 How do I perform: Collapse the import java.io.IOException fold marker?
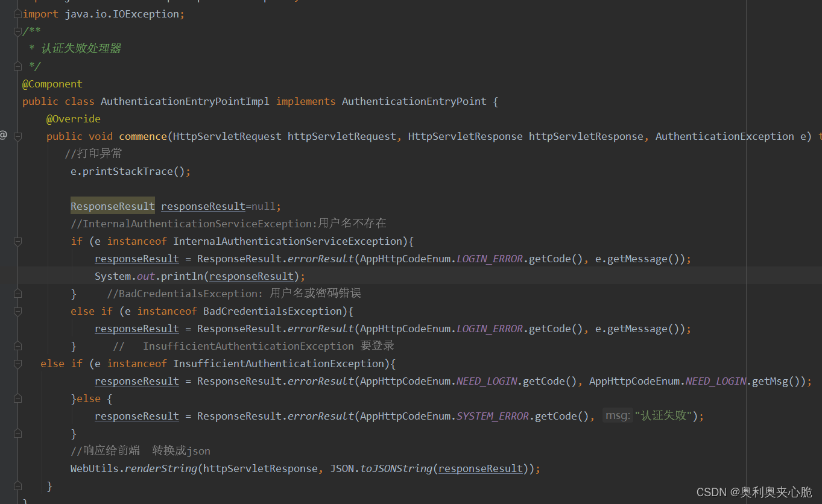[x=17, y=14]
